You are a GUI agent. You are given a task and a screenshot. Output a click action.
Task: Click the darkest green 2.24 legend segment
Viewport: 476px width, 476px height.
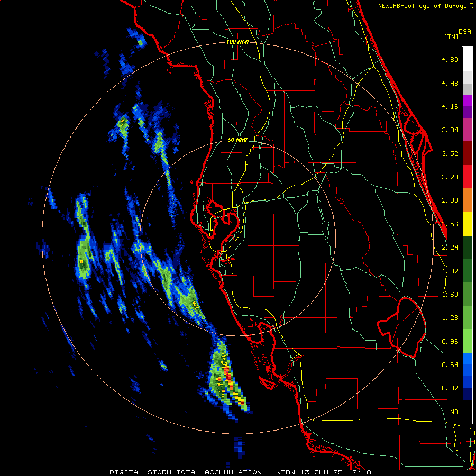click(x=467, y=247)
